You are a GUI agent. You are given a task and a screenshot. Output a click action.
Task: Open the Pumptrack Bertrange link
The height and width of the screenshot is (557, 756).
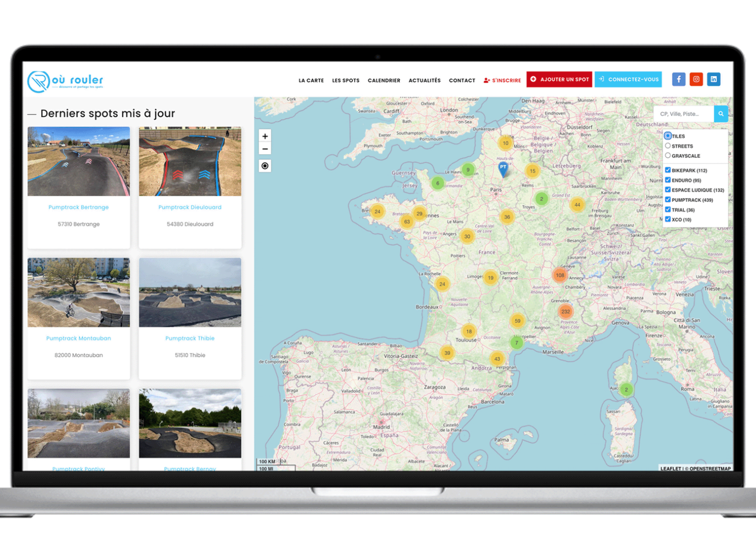[x=79, y=207]
